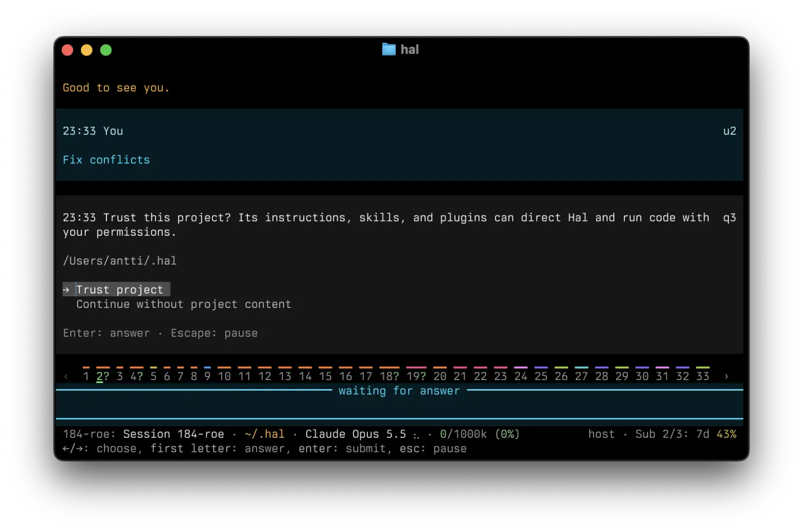Switch to tab 19?
This screenshot has width=803, height=532.
tap(416, 376)
